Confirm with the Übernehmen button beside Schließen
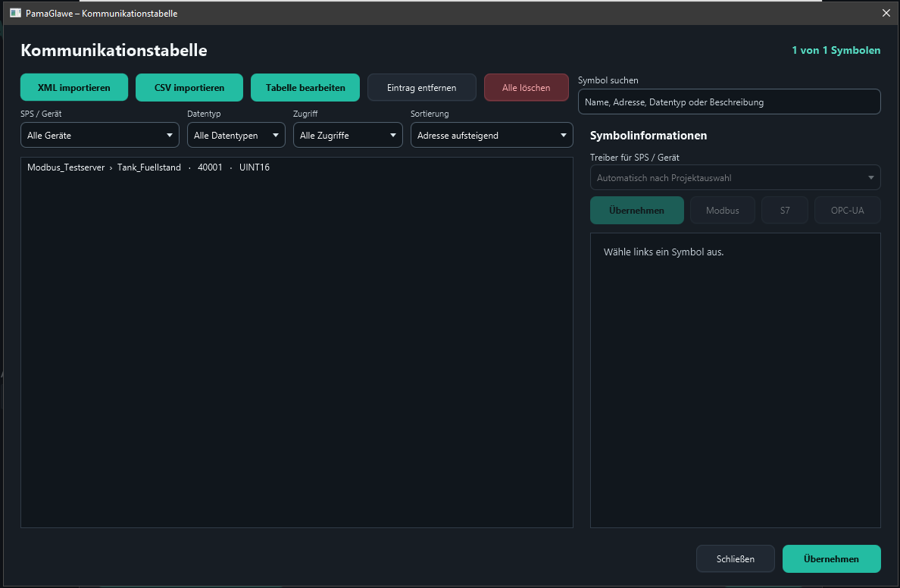Viewport: 900px width, 588px height. click(x=832, y=558)
